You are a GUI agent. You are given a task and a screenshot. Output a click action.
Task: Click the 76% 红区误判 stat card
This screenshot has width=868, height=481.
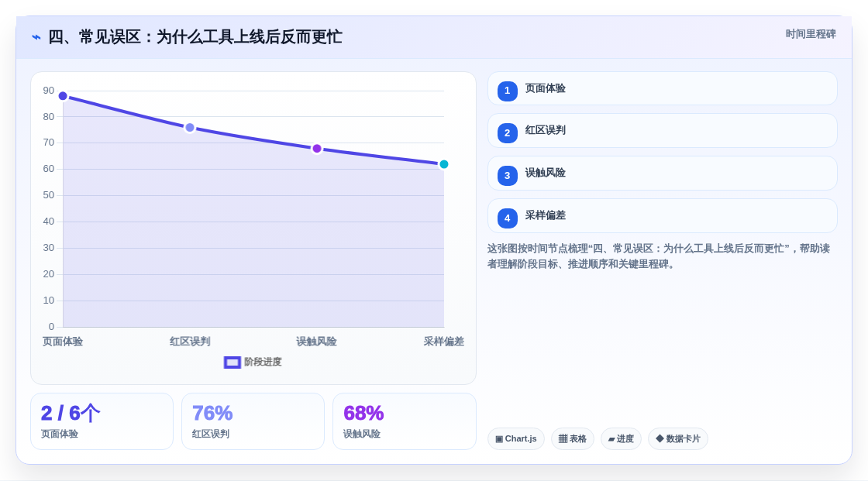tap(253, 421)
